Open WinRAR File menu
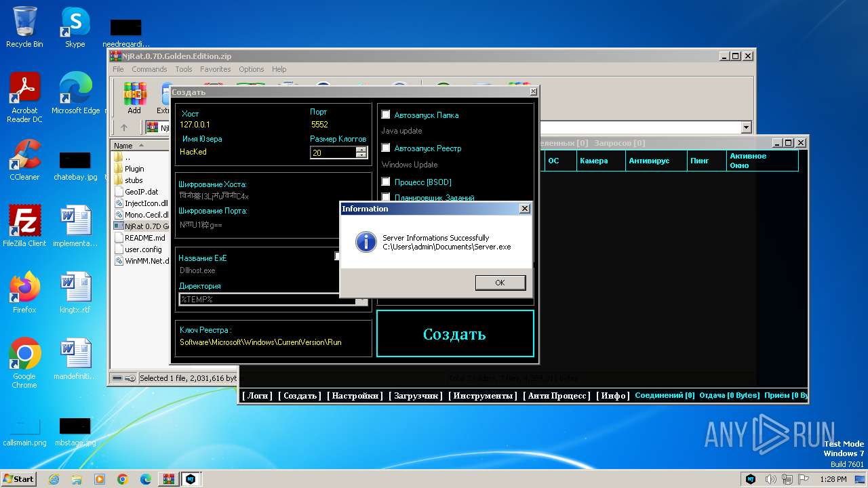This screenshot has width=868, height=488. point(118,69)
